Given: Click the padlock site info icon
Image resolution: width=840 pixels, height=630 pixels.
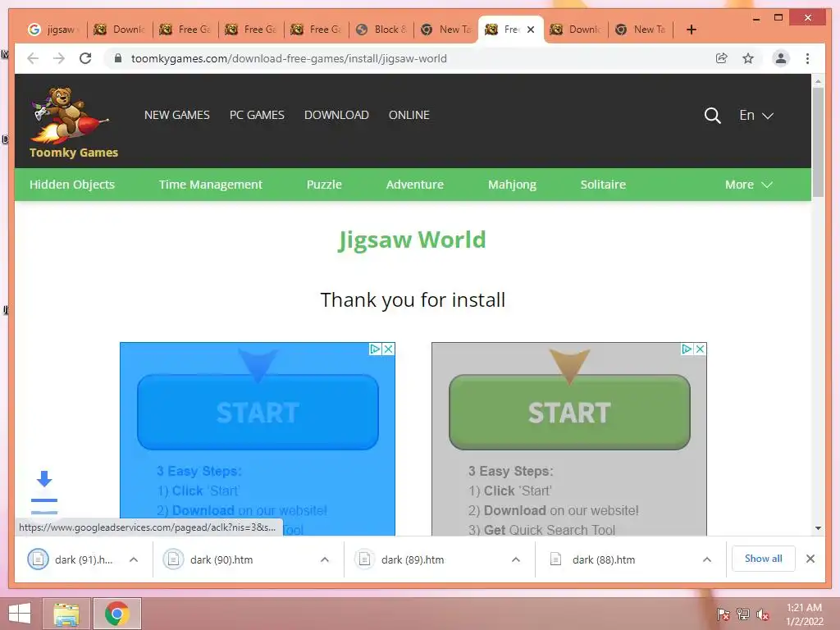Looking at the screenshot, I should [x=118, y=58].
